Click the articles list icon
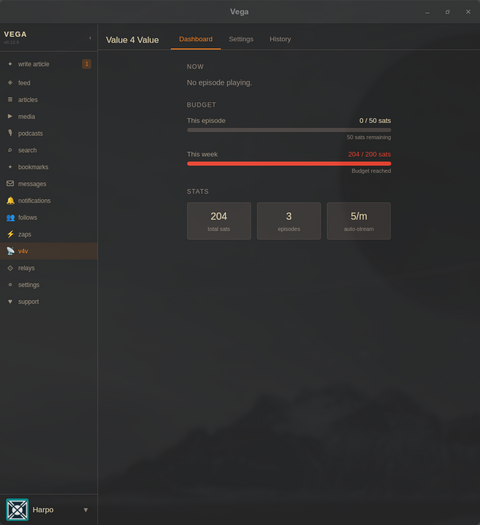The height and width of the screenshot is (525, 480). click(10, 99)
